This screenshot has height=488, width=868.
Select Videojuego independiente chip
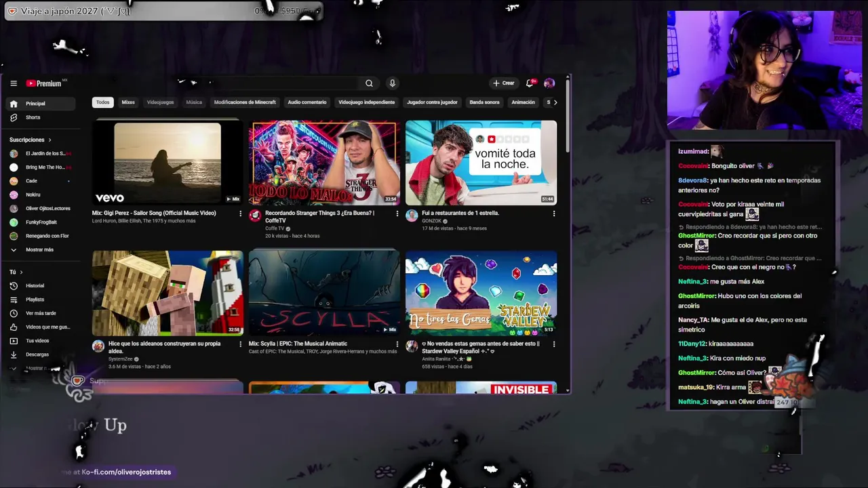click(366, 102)
